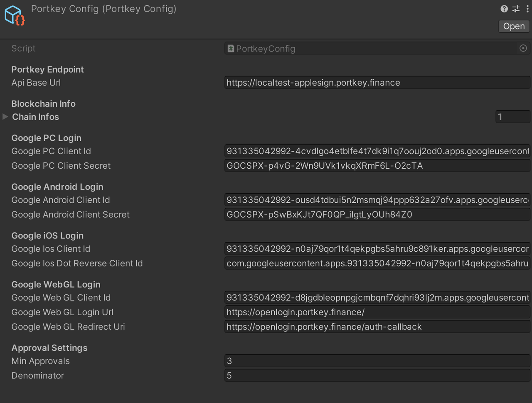Click the Script label

23,48
